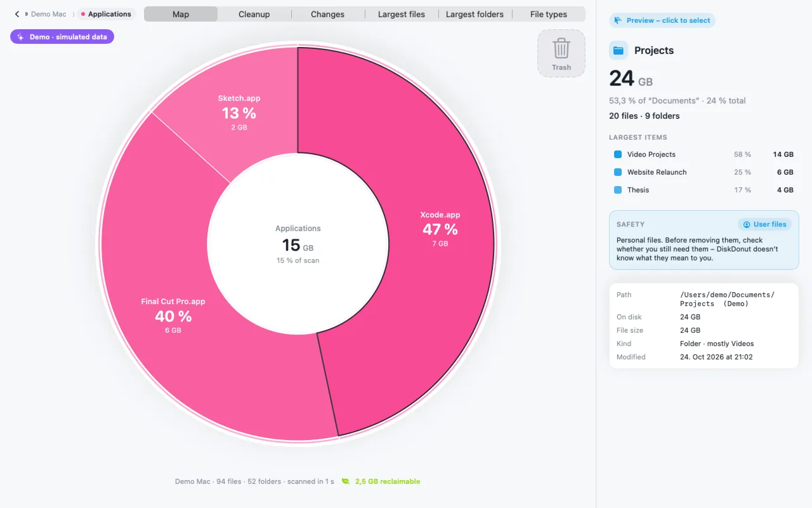Click the path /Users/demo/Documents/Projects value
Screen dimensions: 812x508
727,299
